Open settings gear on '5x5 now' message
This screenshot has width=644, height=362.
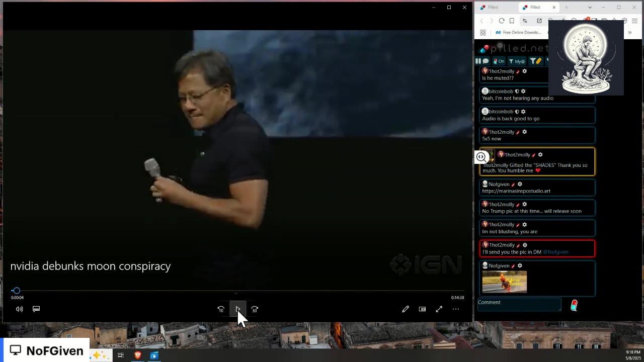[x=524, y=132]
